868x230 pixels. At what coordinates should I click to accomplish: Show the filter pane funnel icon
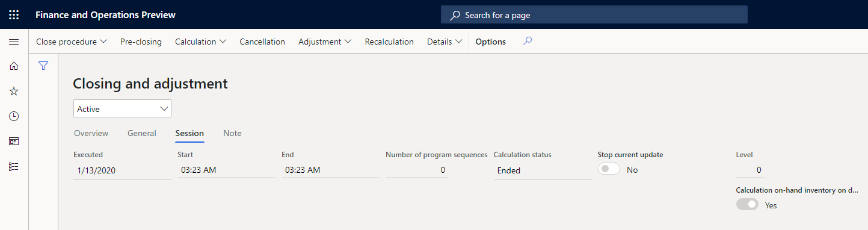click(x=43, y=66)
